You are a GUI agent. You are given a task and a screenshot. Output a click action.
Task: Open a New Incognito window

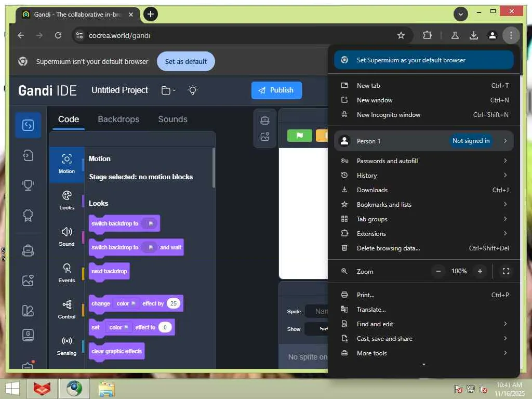pos(424,115)
